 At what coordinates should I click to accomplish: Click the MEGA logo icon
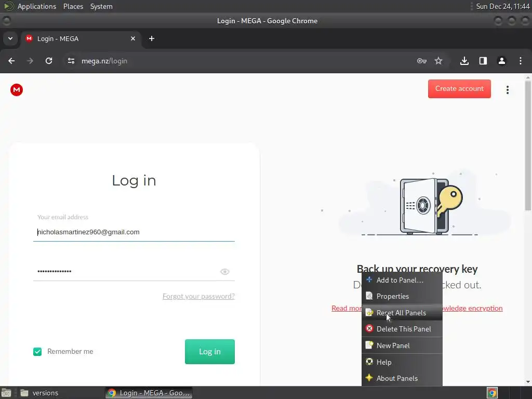coord(16,90)
